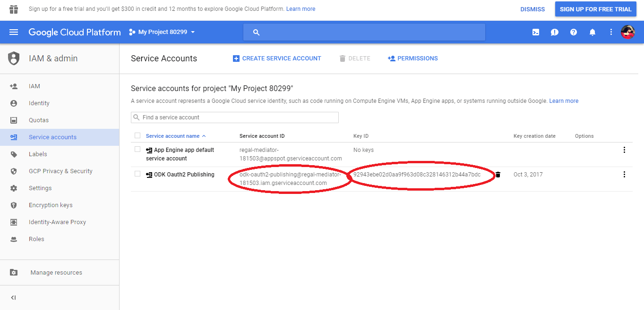
Task: Click the IAM & admin heading
Action: [53, 59]
